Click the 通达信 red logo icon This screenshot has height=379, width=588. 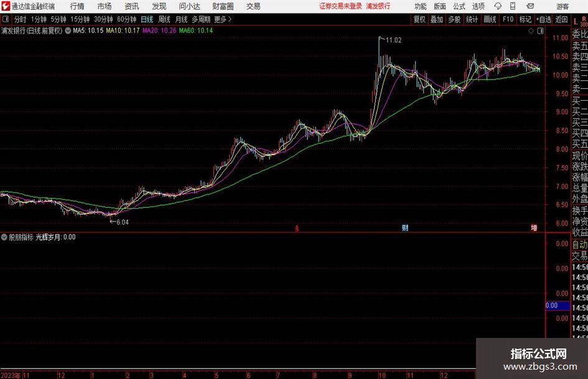click(6, 6)
